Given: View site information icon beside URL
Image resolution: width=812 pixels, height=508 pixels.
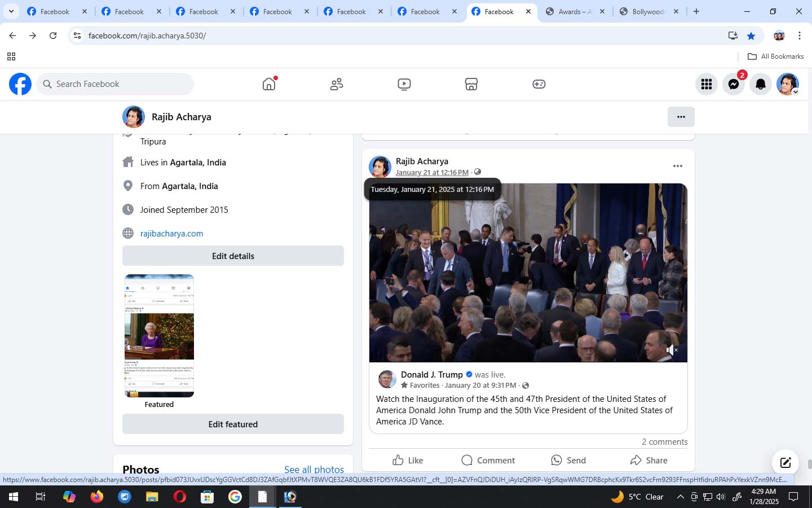Looking at the screenshot, I should tap(77, 36).
